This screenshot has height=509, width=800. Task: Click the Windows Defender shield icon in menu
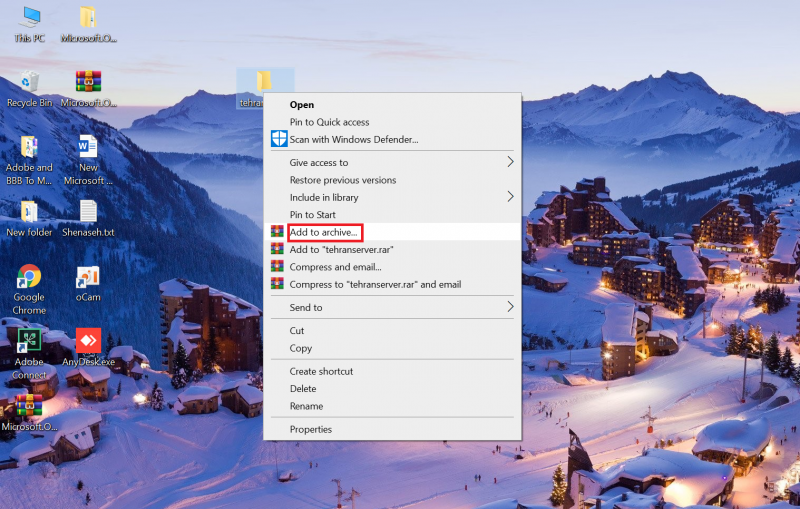(x=279, y=139)
